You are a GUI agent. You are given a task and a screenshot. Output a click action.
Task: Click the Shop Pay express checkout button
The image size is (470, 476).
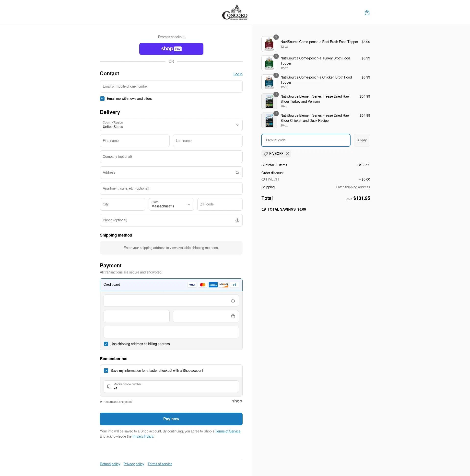171,48
